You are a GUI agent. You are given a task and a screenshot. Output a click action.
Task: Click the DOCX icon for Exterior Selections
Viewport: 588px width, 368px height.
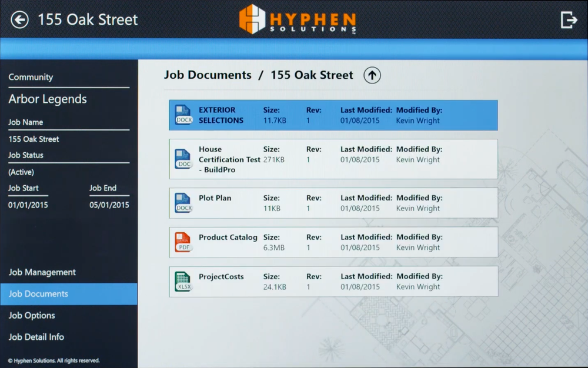point(183,115)
